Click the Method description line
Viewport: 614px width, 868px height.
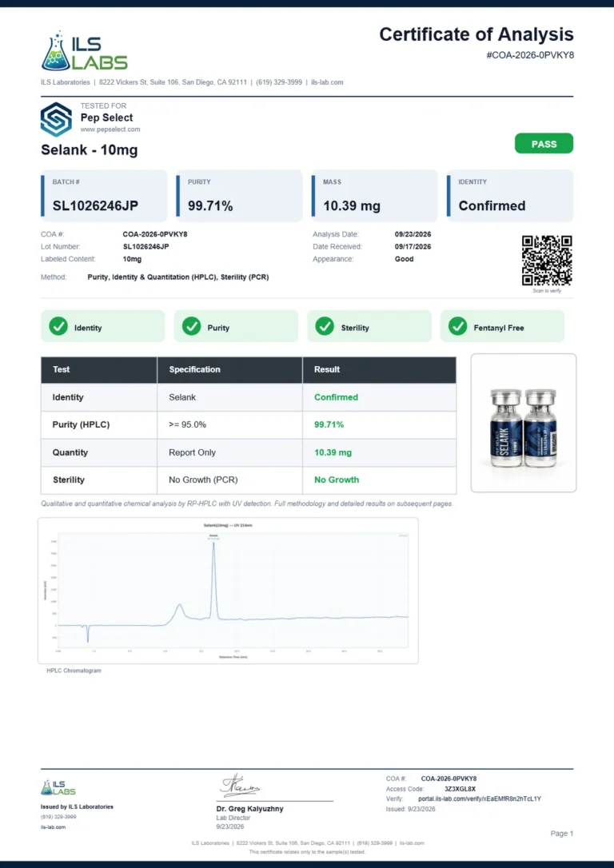pyautogui.click(x=178, y=277)
